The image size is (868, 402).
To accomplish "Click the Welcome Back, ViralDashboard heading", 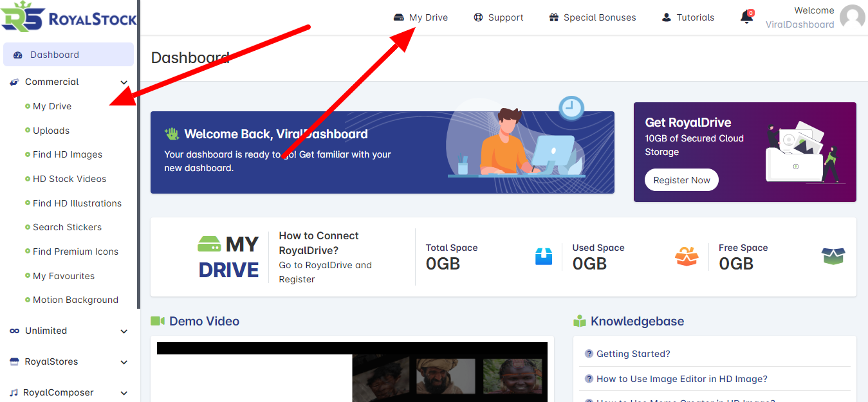I will [276, 134].
